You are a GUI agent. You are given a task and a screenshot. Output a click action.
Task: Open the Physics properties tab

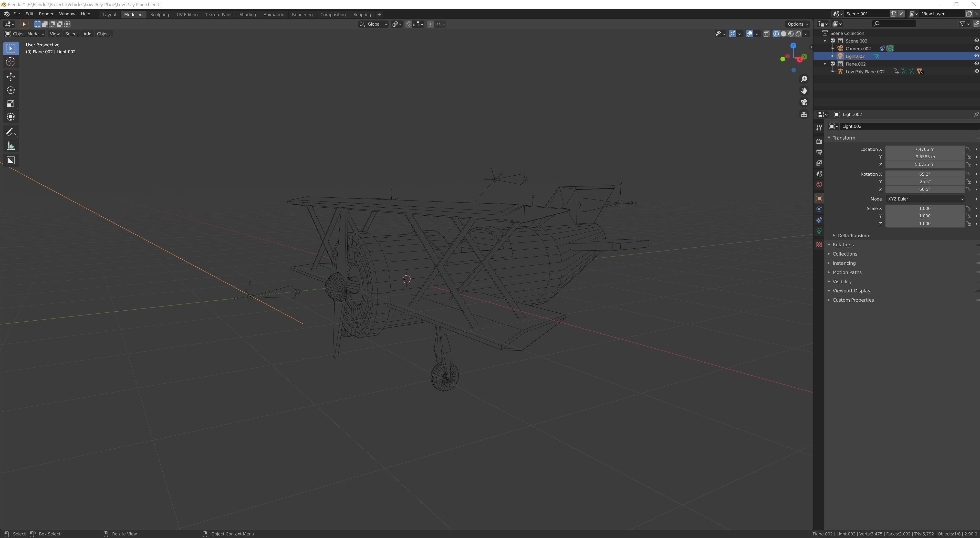(819, 209)
